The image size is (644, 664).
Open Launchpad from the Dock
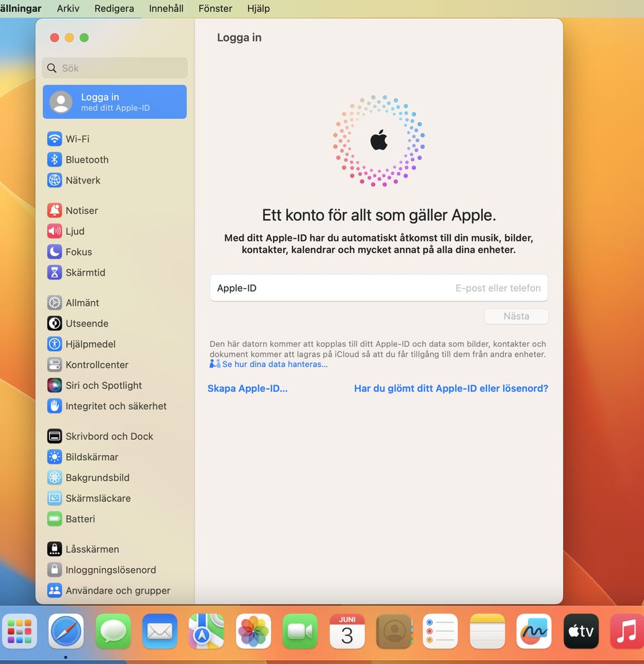(19, 631)
